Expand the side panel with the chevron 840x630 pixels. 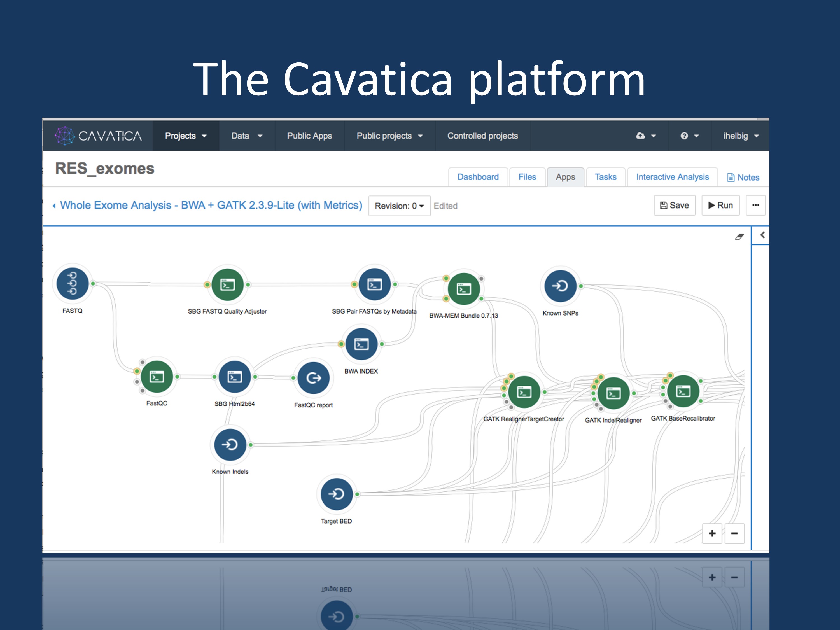coord(762,235)
